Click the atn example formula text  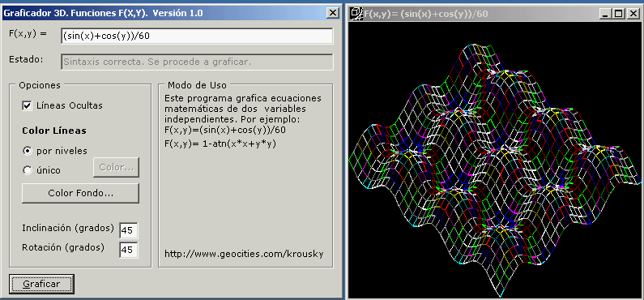pyautogui.click(x=220, y=144)
